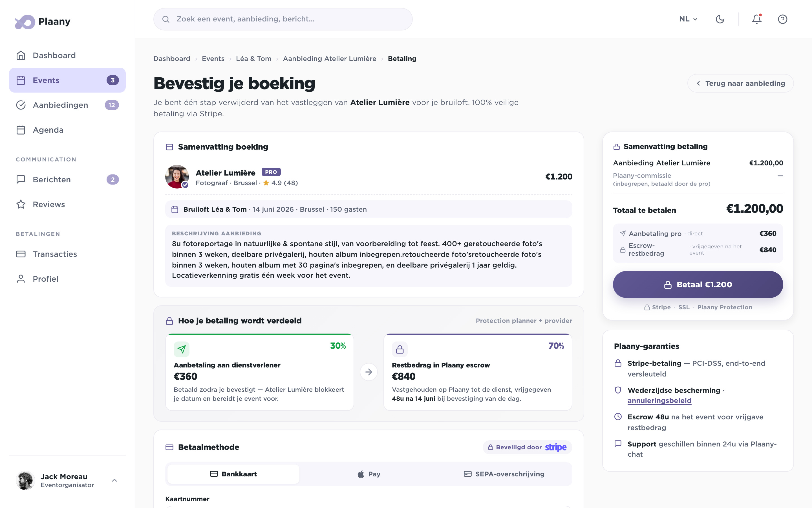
Task: Select the Bankkaart payment tab
Action: pos(233,474)
